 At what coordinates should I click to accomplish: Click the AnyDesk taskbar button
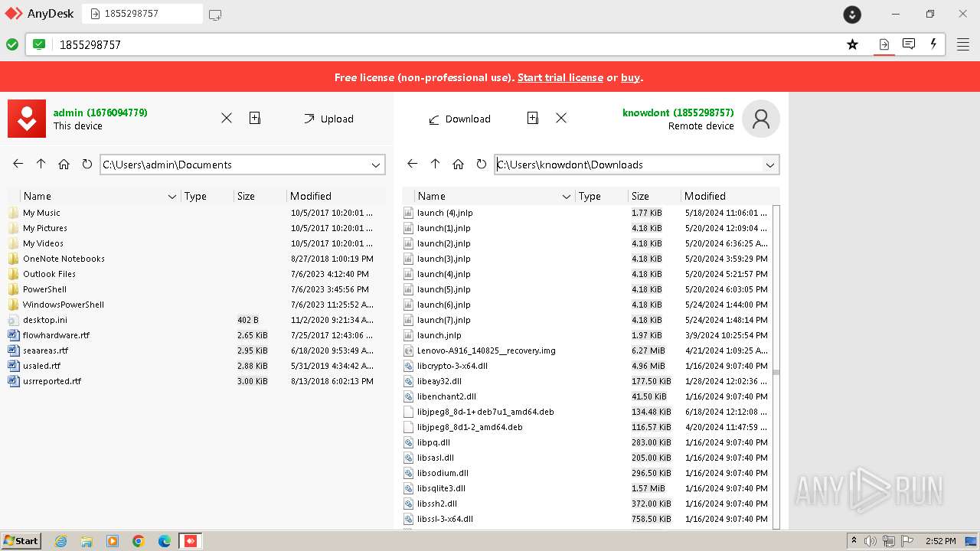(191, 541)
